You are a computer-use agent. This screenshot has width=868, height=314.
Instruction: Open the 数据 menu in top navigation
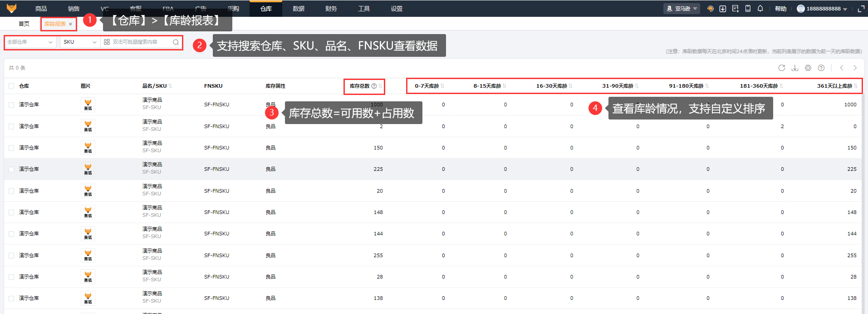[x=299, y=9]
